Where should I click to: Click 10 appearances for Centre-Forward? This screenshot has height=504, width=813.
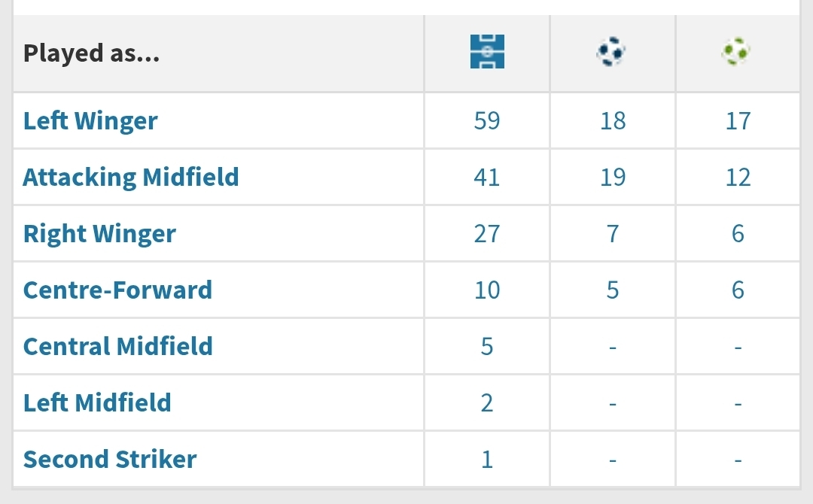(487, 290)
